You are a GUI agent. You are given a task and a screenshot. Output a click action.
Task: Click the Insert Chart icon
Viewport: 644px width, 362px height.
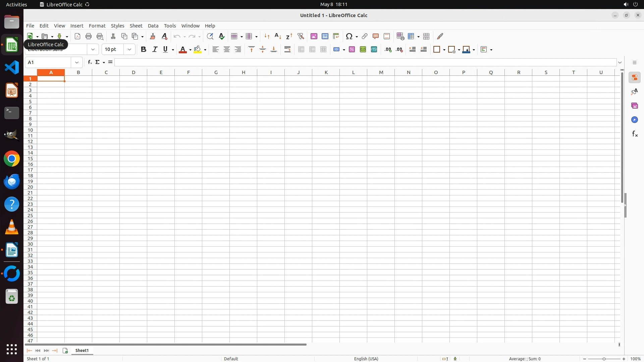coord(325,36)
